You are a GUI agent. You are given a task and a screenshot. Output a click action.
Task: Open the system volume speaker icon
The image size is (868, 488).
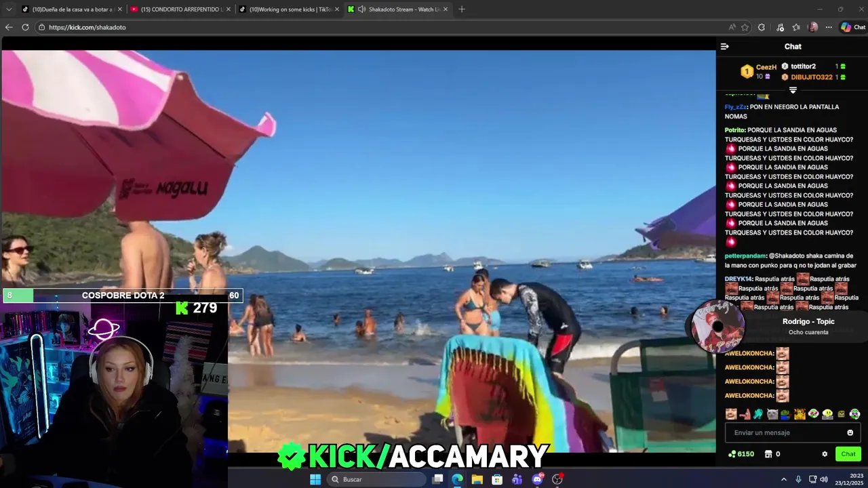[824, 479]
